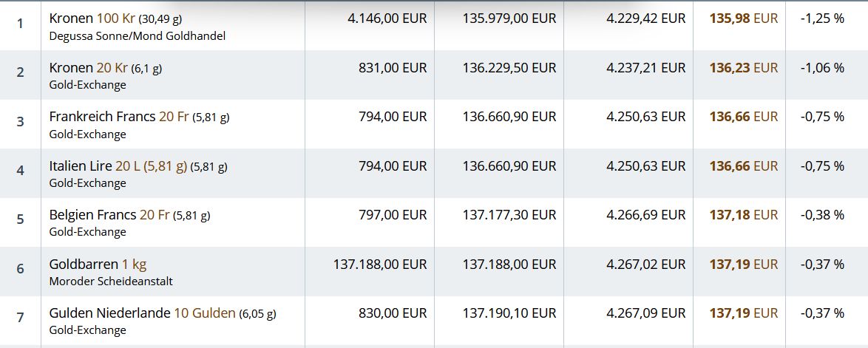Click the 135.979,00 EUR per-kilo price
Screen dimensions: 868x348
coord(509,18)
